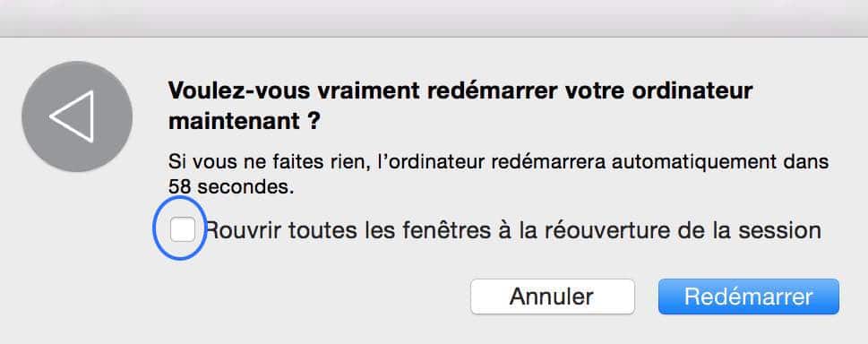The width and height of the screenshot is (868, 344).
Task: Cancel the restart with Annuler
Action: 552,297
